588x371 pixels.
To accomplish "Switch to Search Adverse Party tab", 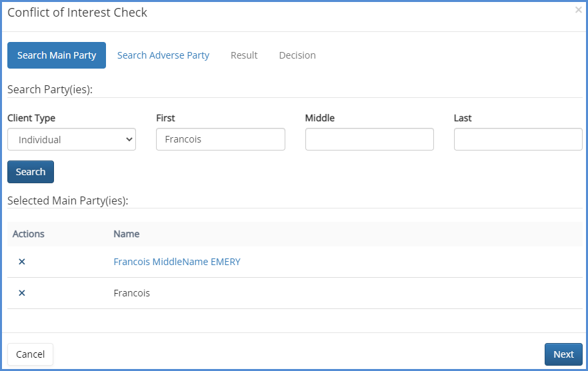I will [163, 55].
